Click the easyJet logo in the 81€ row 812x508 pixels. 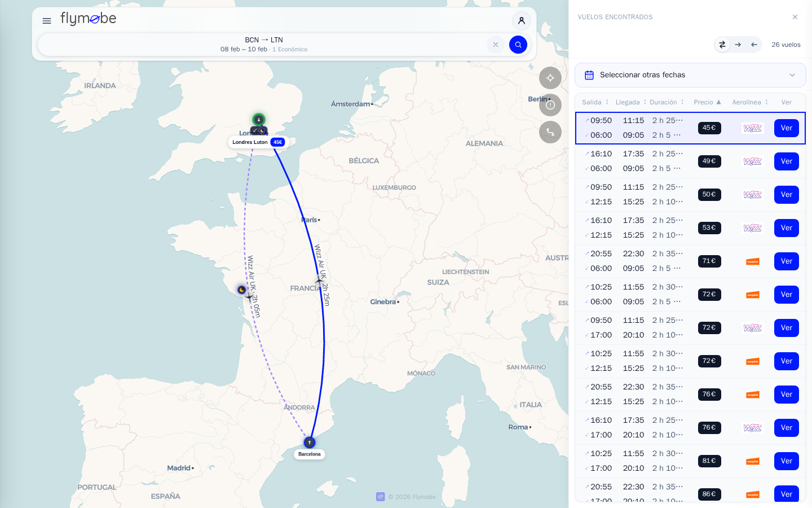click(753, 461)
